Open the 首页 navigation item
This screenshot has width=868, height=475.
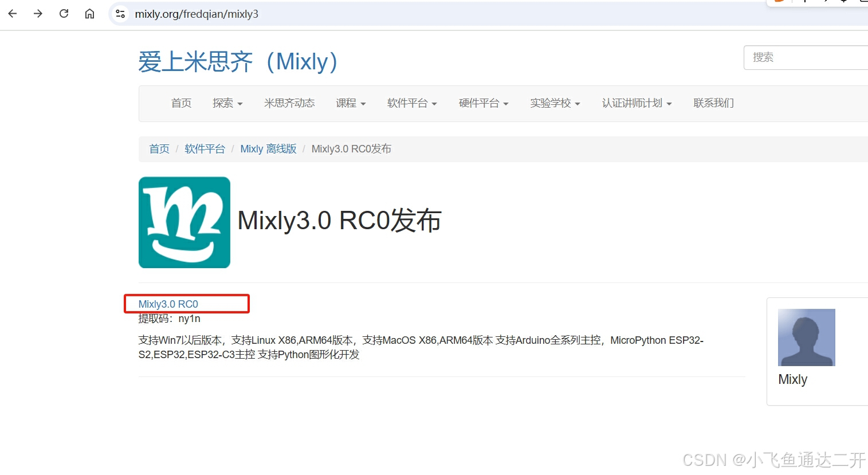tap(181, 103)
